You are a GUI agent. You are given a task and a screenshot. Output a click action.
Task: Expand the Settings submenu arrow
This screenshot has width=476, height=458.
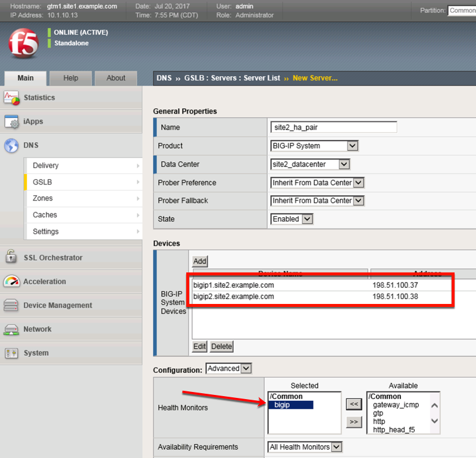pos(138,231)
